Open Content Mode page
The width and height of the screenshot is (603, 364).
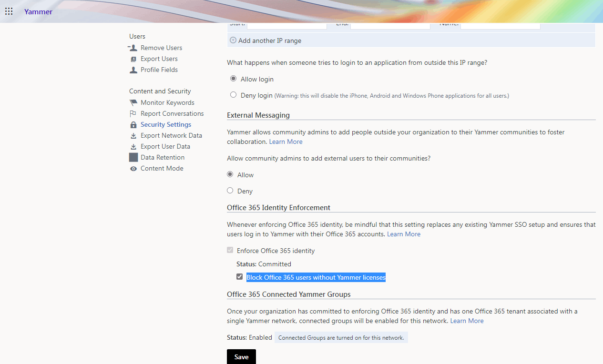point(162,168)
